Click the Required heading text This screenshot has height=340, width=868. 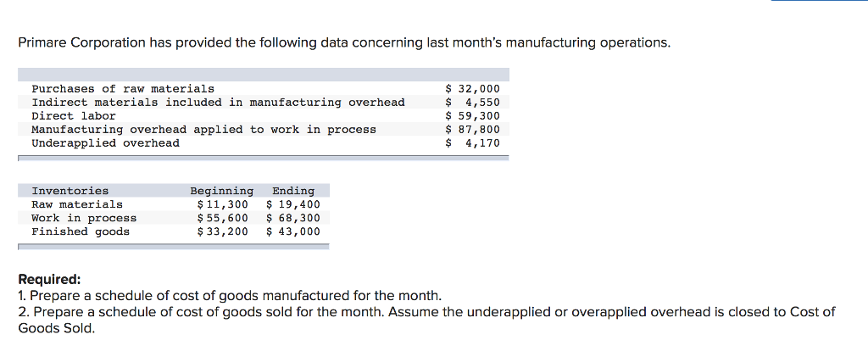coord(49,279)
